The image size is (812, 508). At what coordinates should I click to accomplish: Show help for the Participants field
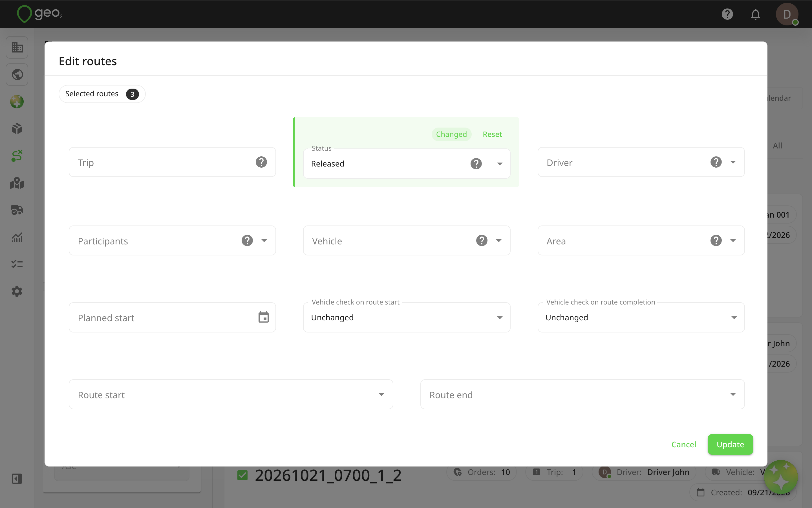(247, 240)
